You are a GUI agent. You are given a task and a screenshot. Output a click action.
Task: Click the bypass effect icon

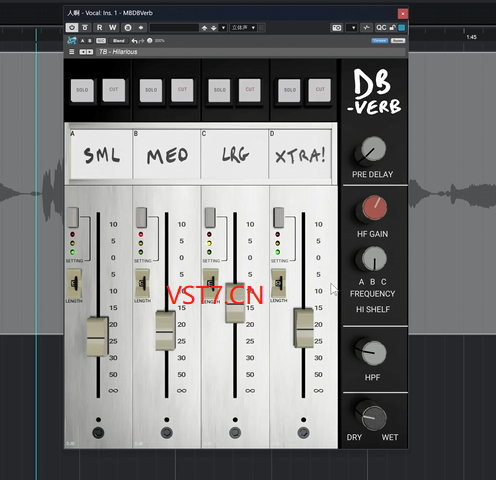point(85,28)
